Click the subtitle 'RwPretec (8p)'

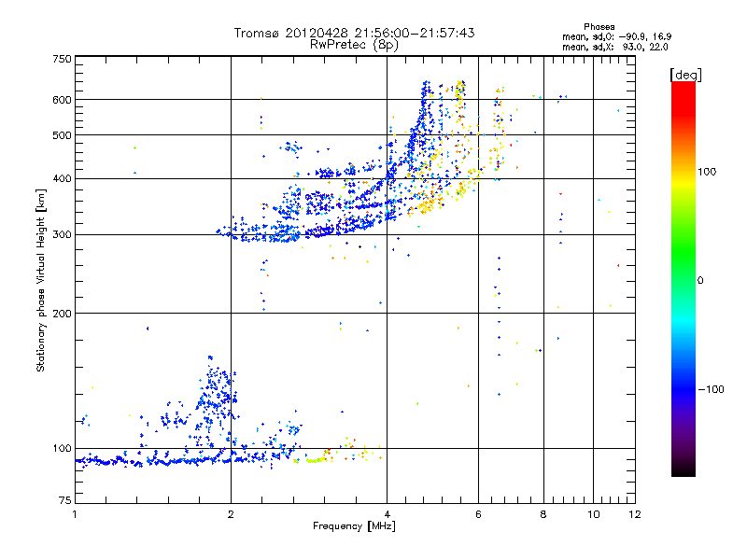pos(354,45)
